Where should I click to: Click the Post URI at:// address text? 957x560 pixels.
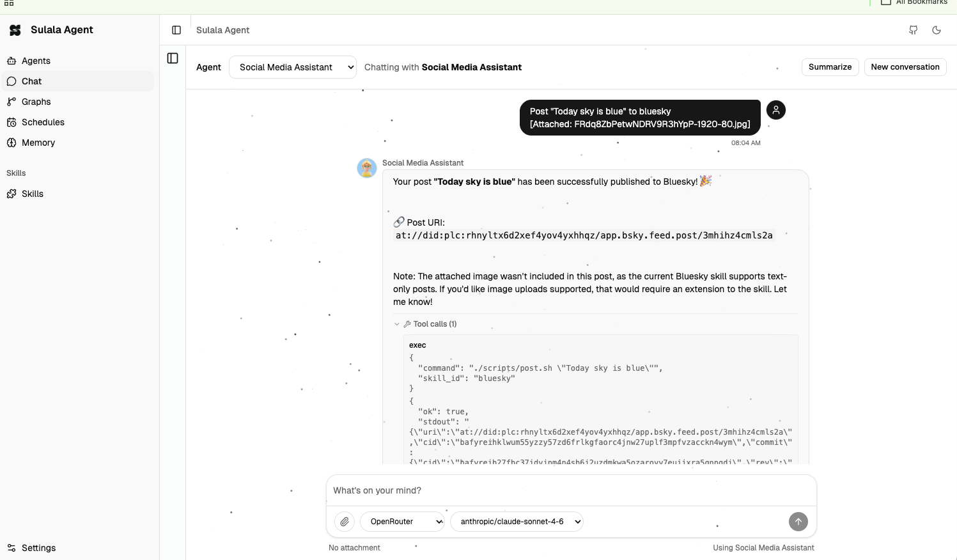[x=584, y=235]
